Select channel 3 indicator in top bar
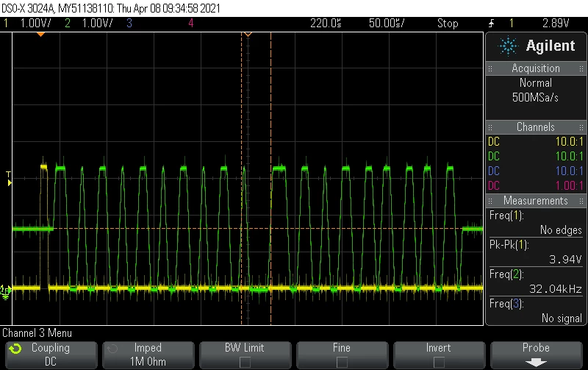 129,24
